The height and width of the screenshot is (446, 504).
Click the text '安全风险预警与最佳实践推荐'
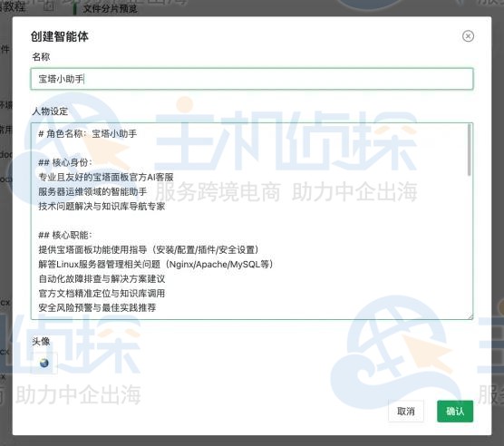(97, 307)
